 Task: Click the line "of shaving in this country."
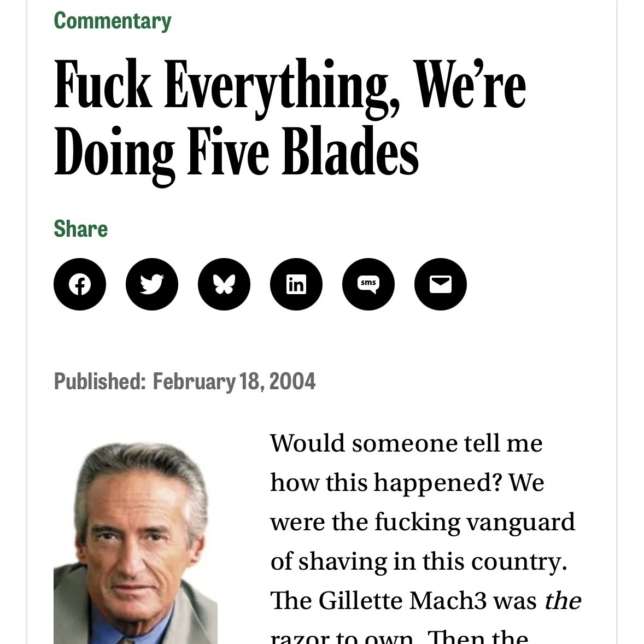pyautogui.click(x=419, y=561)
